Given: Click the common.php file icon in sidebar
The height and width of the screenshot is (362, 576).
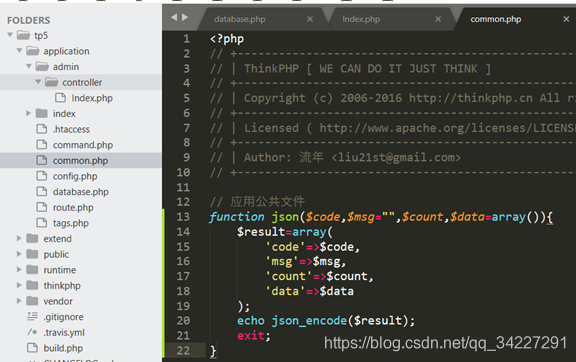Looking at the screenshot, I should [x=42, y=160].
